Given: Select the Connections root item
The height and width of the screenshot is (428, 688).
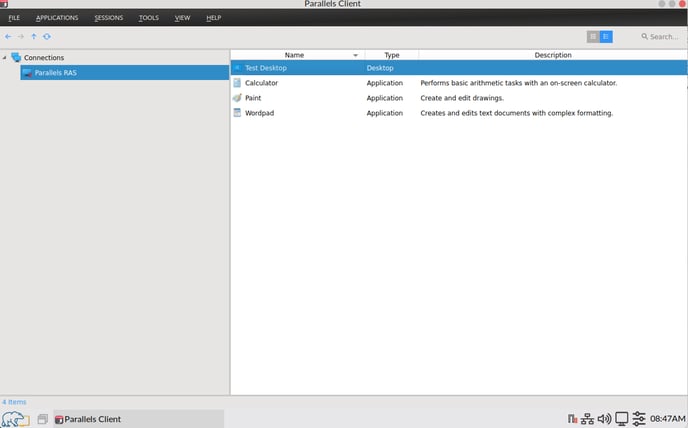Looking at the screenshot, I should (x=44, y=58).
